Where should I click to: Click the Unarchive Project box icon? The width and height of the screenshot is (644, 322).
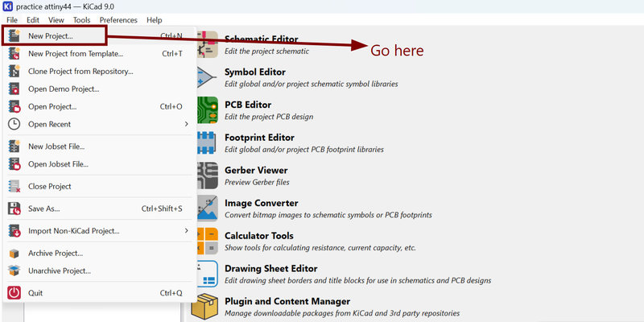[x=14, y=270]
